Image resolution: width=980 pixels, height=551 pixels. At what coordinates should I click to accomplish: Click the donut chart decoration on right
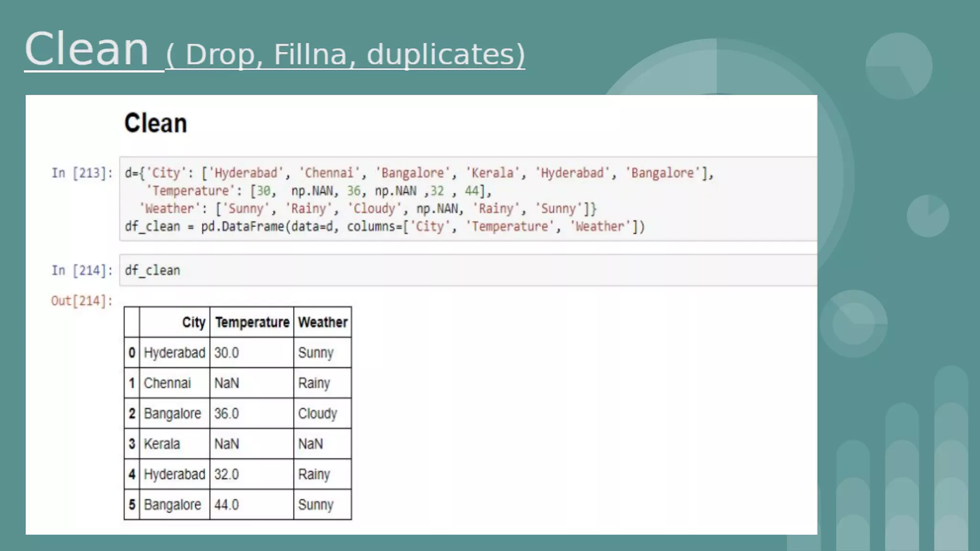coord(853,324)
